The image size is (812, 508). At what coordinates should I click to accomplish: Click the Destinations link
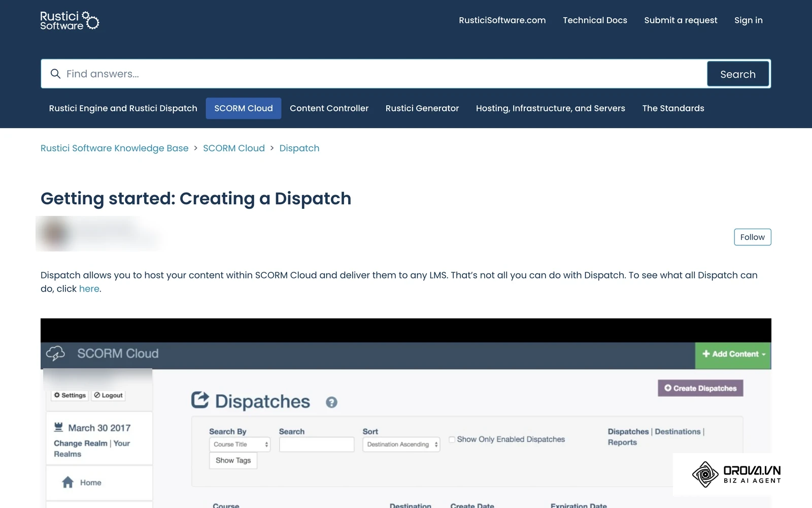tap(678, 431)
